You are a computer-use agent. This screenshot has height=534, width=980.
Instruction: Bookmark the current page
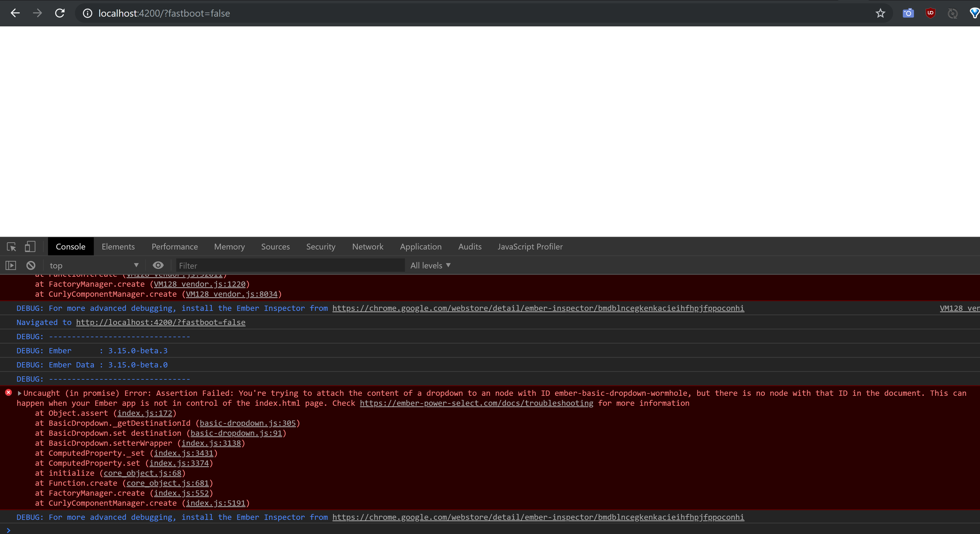coord(880,13)
